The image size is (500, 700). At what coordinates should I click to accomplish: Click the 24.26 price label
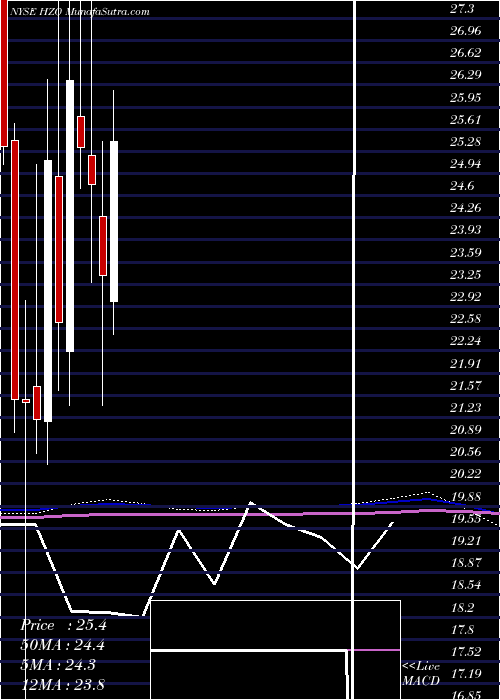pyautogui.click(x=466, y=208)
